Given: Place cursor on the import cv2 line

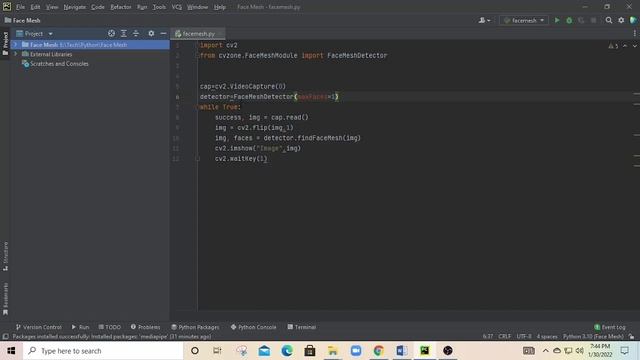Looking at the screenshot, I should pyautogui.click(x=218, y=45).
